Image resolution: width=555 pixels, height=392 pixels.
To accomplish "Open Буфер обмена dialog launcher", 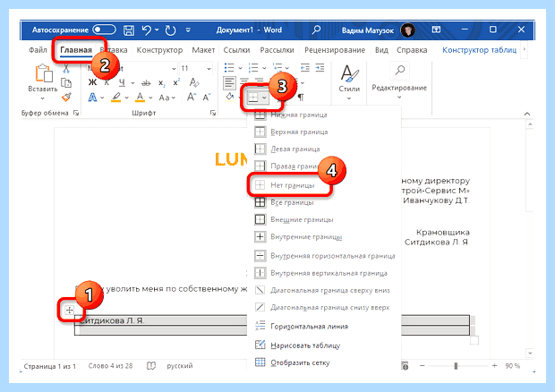I will click(x=75, y=113).
